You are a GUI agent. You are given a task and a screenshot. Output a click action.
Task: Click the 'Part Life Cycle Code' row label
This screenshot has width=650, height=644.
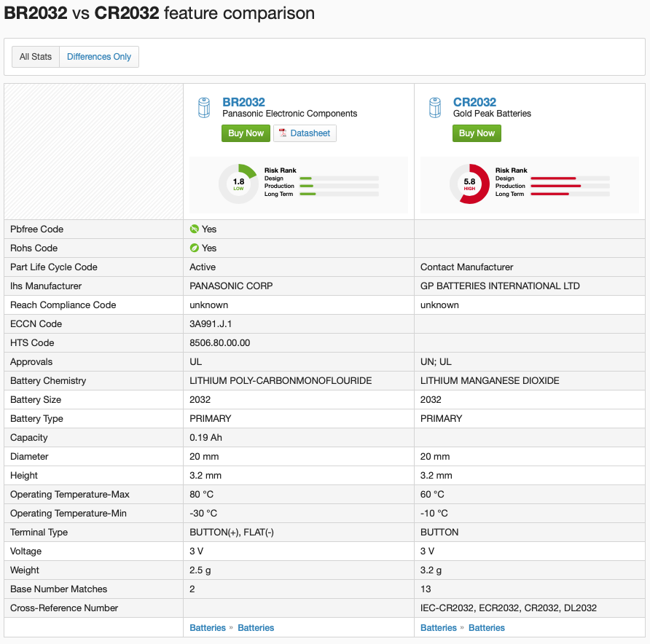54,267
